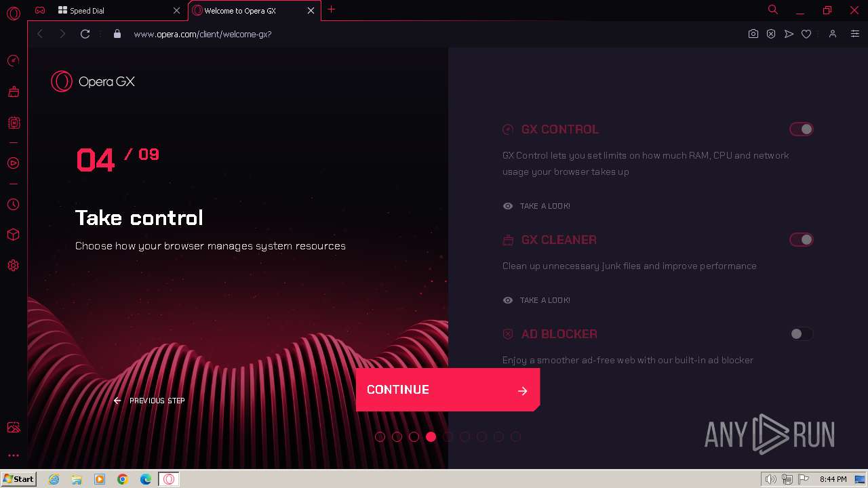This screenshot has height=488, width=868.
Task: Jump to third step dot
Action: (414, 437)
